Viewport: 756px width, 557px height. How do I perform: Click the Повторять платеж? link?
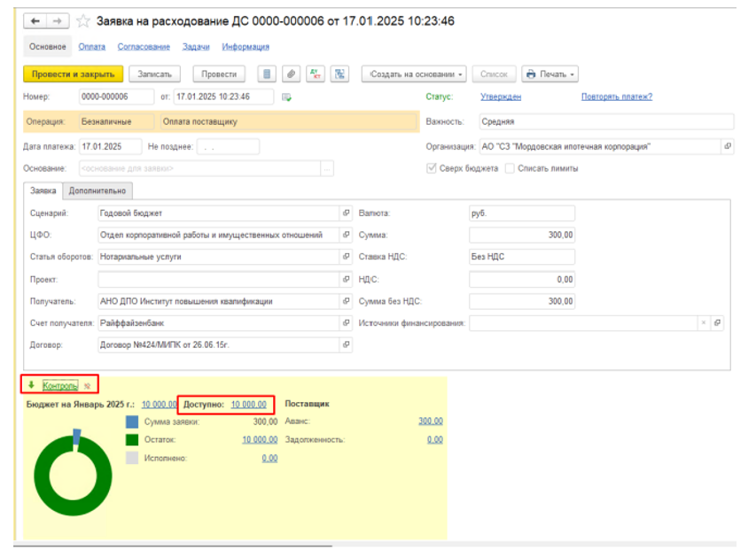616,97
